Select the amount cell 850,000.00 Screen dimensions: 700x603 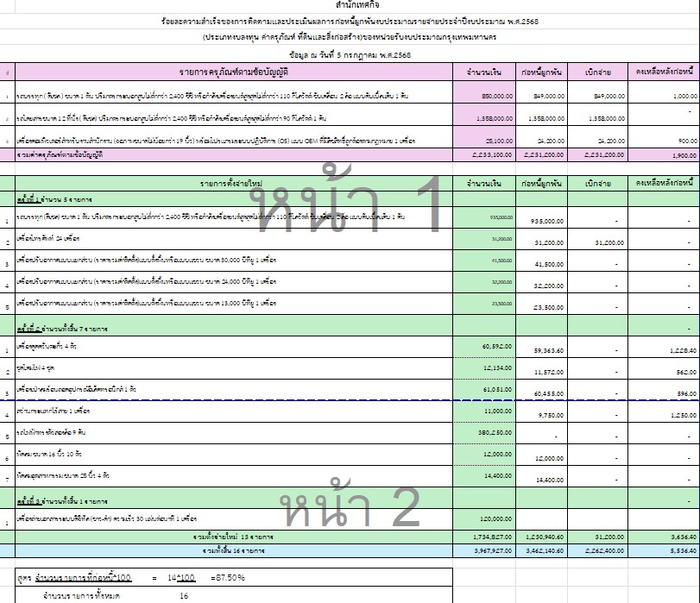point(484,92)
